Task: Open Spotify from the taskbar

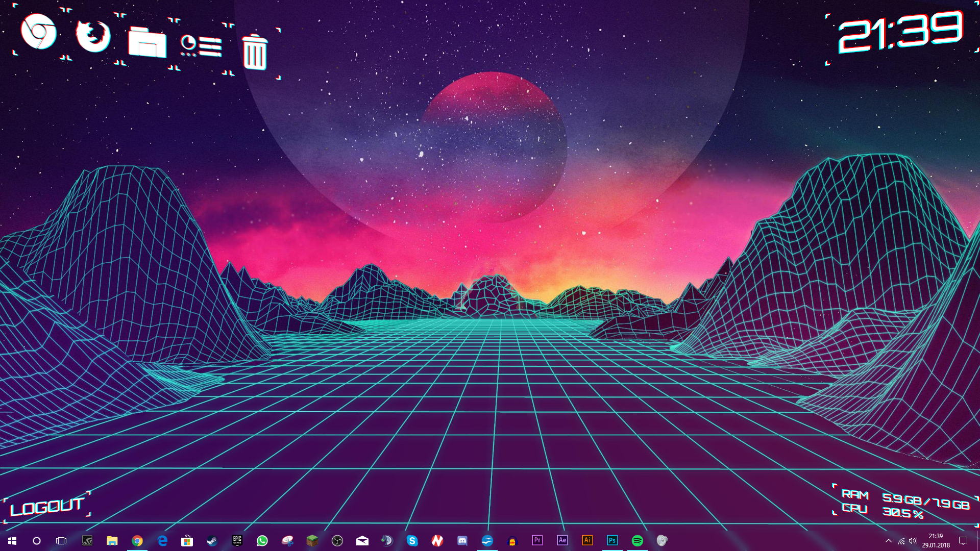Action: click(x=637, y=540)
